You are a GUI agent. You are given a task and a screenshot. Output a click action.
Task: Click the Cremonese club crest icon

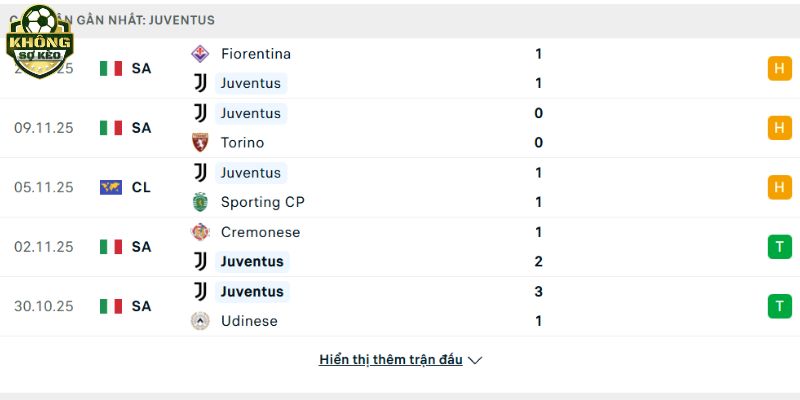(x=200, y=232)
